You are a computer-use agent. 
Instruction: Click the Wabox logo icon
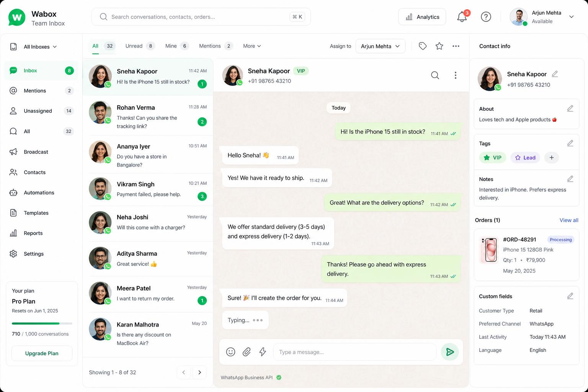[17, 17]
